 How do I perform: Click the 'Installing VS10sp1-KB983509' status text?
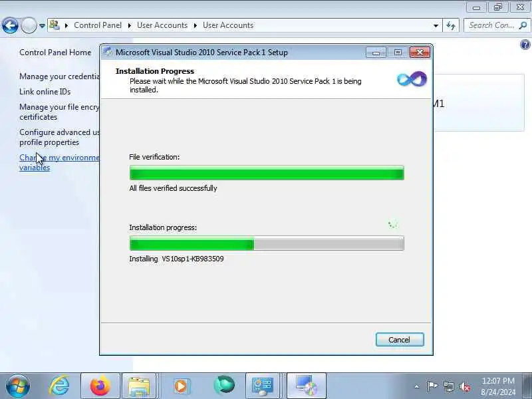click(x=176, y=259)
